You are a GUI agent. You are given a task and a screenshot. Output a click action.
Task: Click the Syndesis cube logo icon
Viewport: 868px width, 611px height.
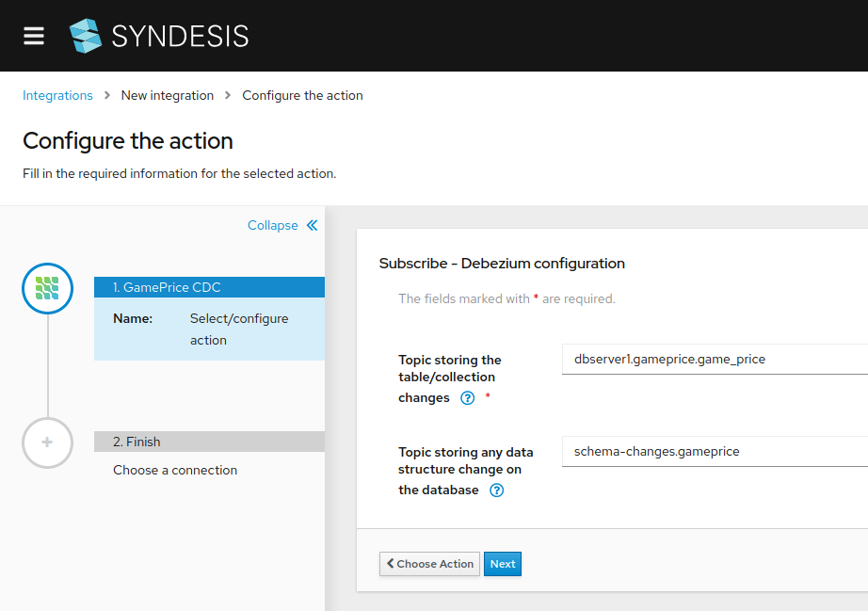[85, 36]
